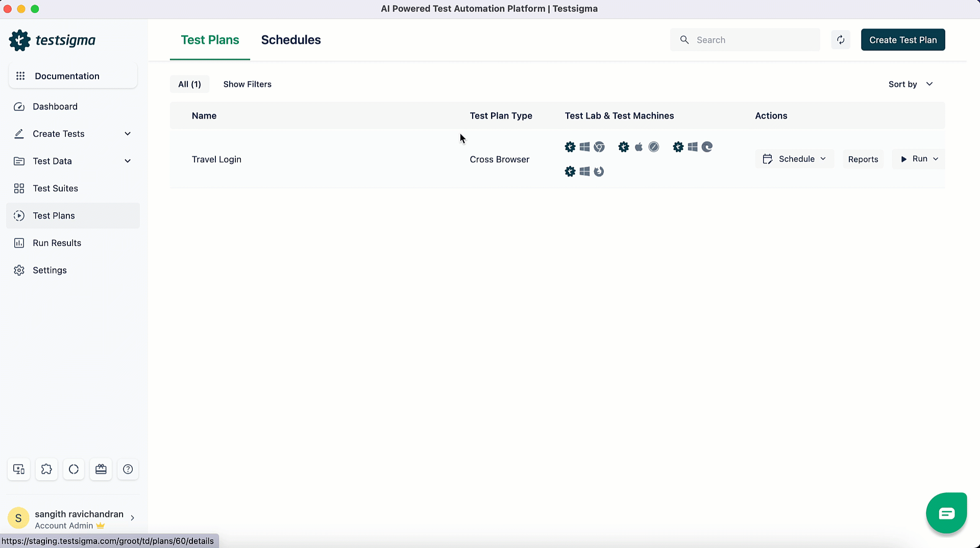Click the Create Tests pencil icon

[x=19, y=134]
